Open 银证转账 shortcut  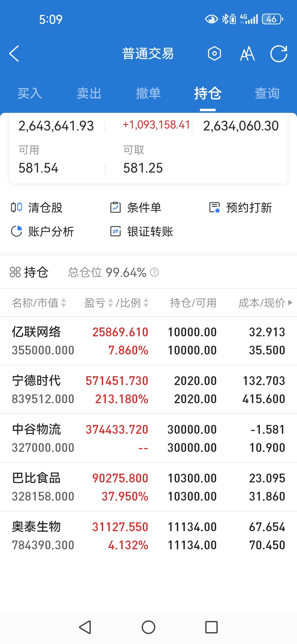[141, 231]
